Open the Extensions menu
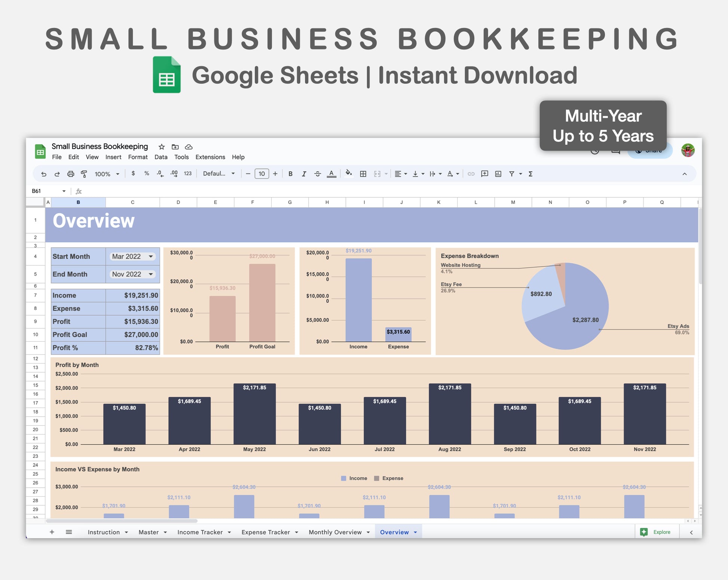The image size is (728, 580). 210,157
